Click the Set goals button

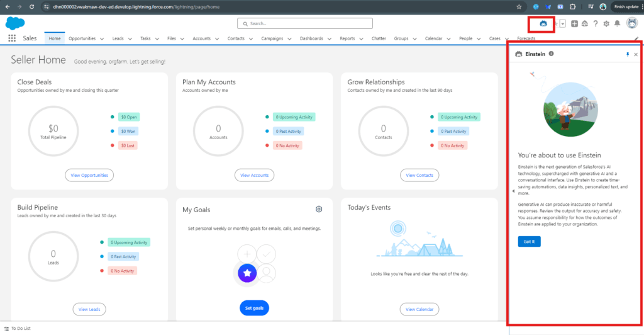pos(254,308)
